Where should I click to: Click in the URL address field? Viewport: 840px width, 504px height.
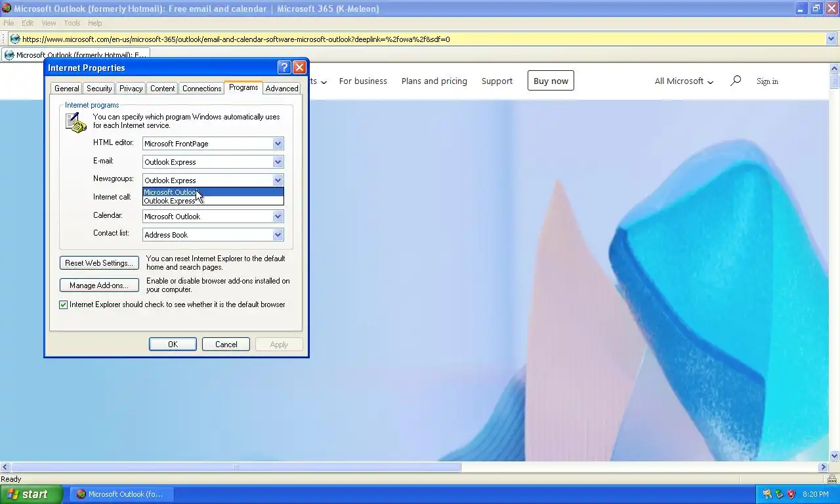point(420,39)
